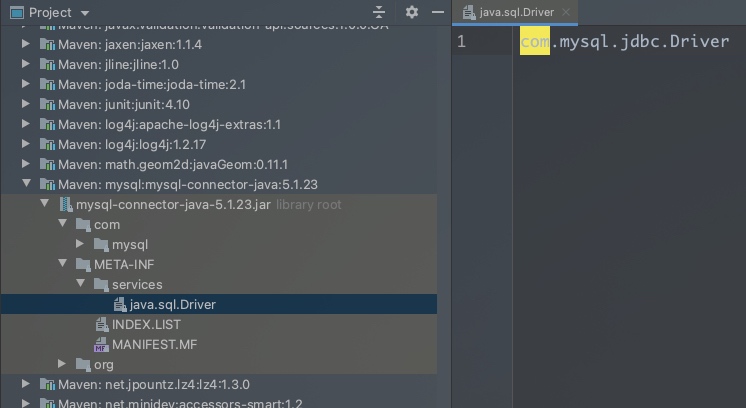Click the INDEX.LIST file icon

click(x=101, y=325)
